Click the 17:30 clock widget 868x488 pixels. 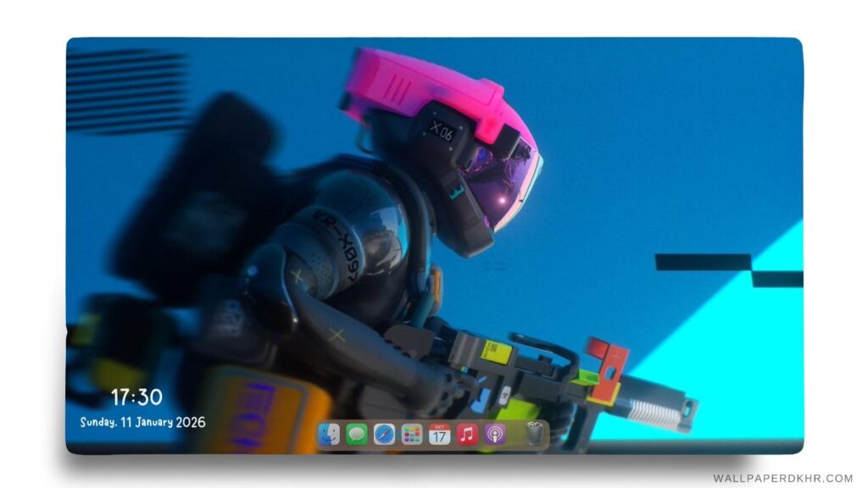[136, 396]
